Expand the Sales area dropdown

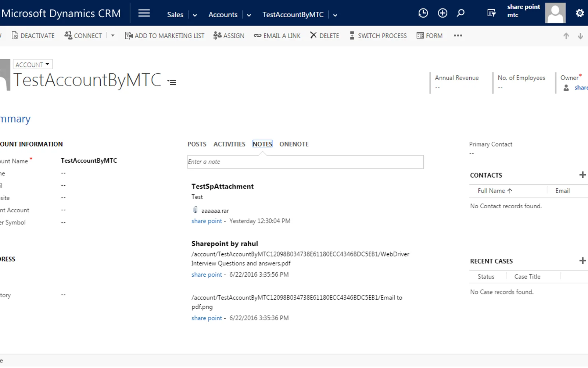coord(195,15)
